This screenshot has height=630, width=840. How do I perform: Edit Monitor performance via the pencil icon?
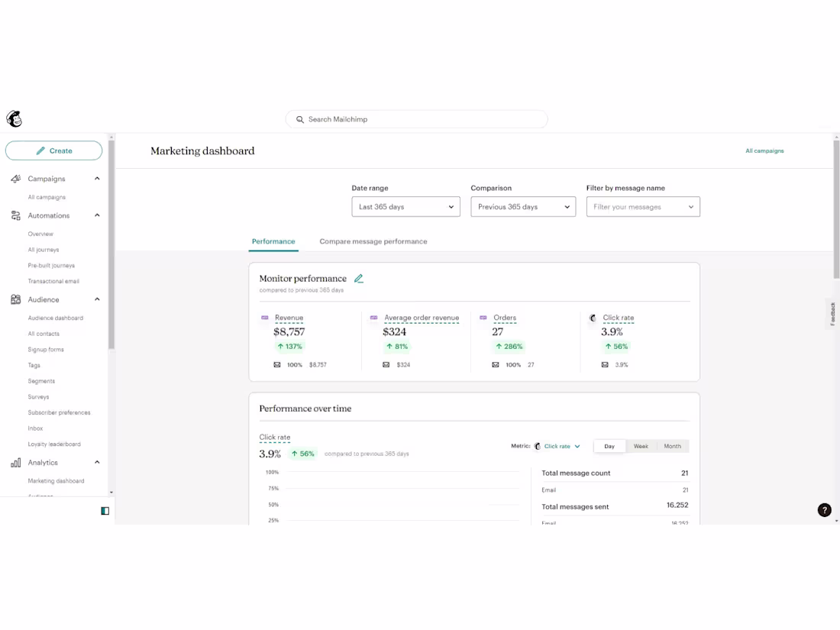[359, 278]
